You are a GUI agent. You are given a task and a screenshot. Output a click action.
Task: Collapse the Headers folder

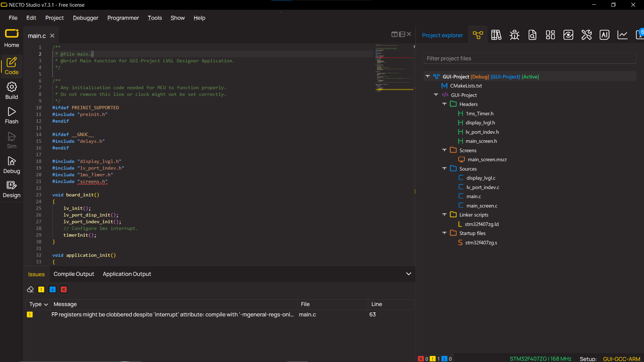444,104
